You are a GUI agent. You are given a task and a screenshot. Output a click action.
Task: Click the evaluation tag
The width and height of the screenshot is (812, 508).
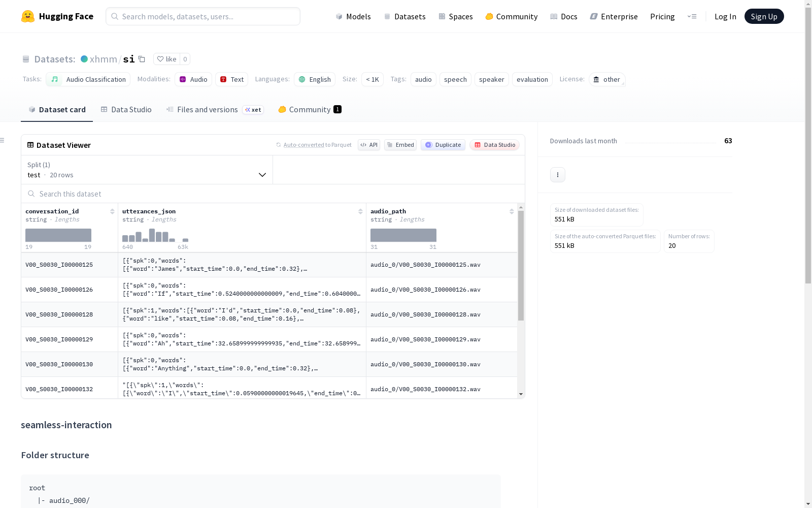(532, 79)
